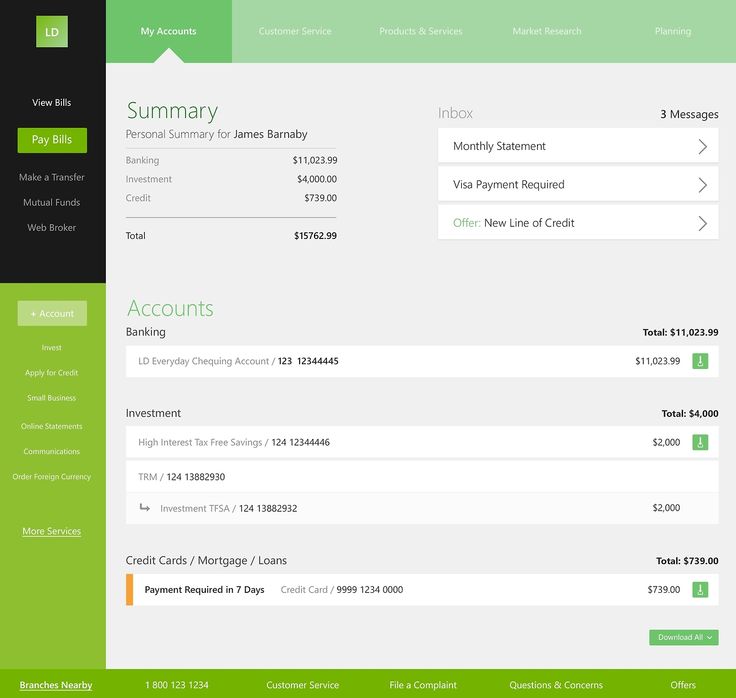The width and height of the screenshot is (736, 698).
Task: Open the Offer: New Line of Credit message
Action: (x=578, y=223)
